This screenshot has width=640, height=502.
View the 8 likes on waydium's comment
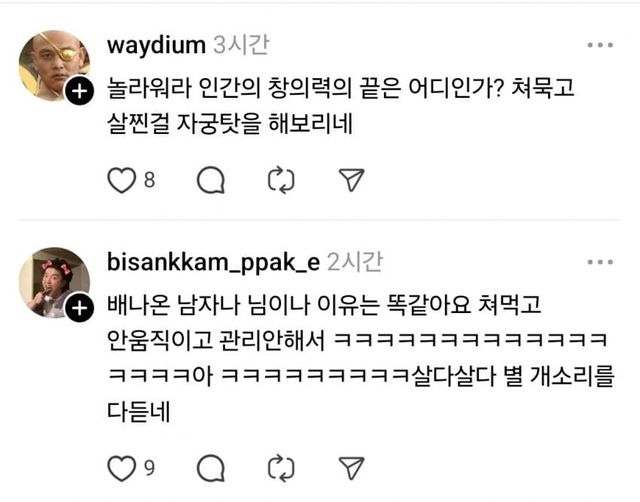coord(149,180)
